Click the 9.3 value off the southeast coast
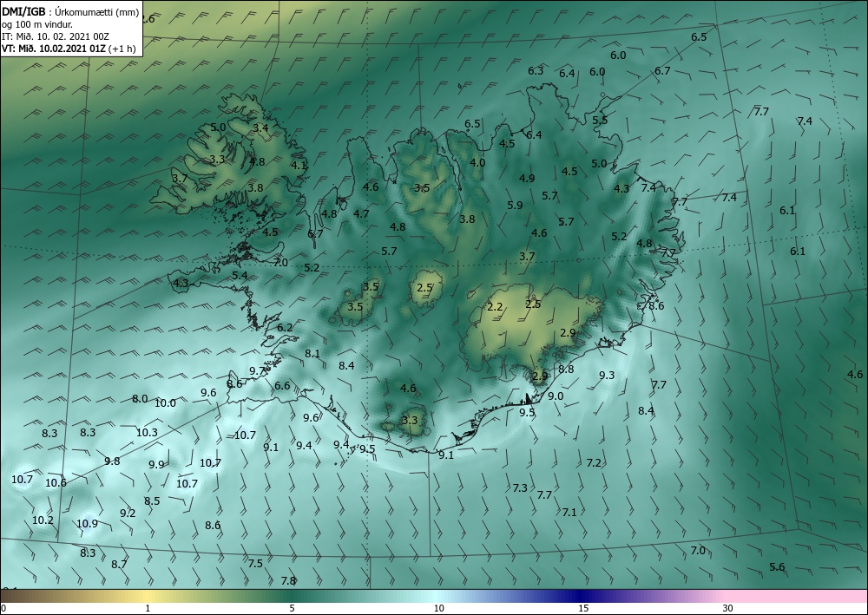This screenshot has height=615, width=868. tap(607, 375)
